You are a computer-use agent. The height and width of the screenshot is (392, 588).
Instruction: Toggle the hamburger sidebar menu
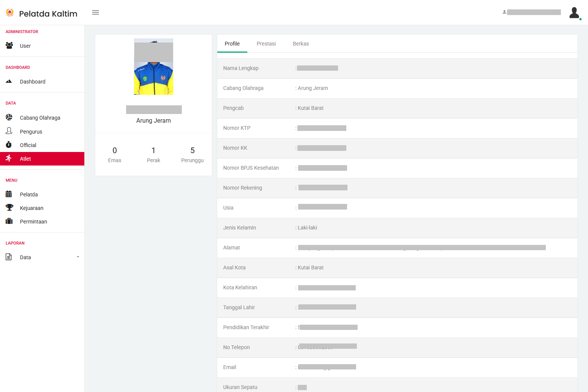pyautogui.click(x=96, y=13)
